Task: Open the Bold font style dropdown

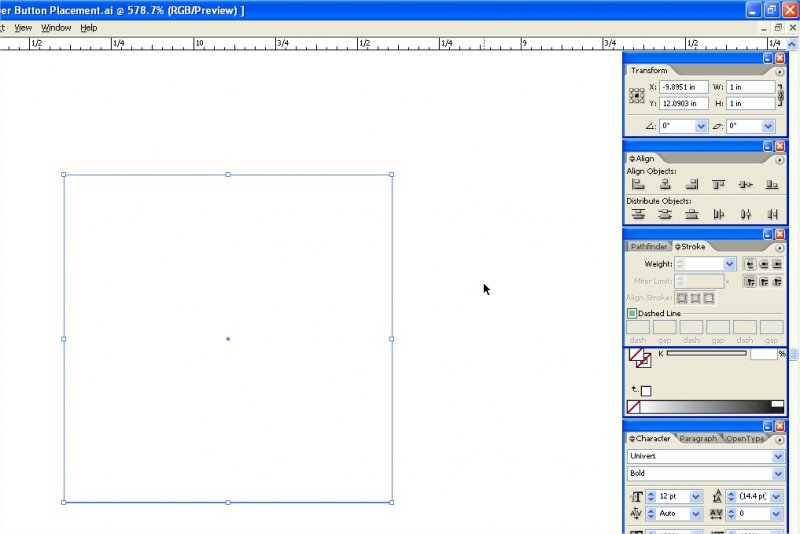Action: [x=778, y=474]
